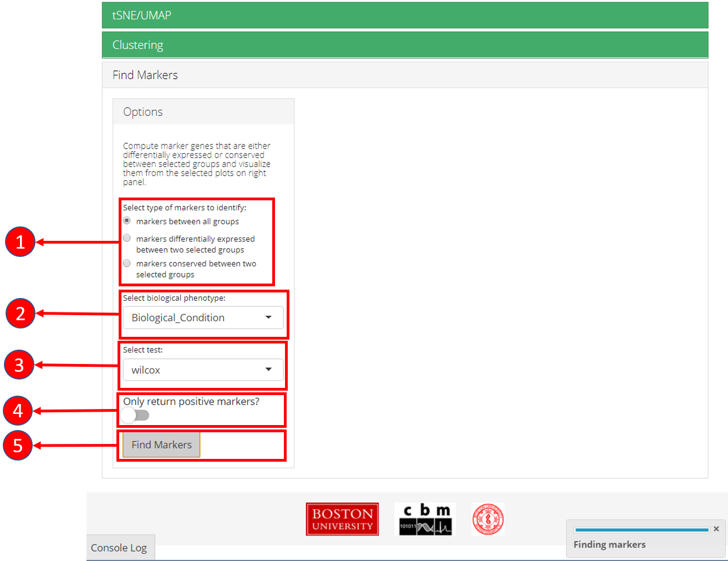Click the red numbered circle 5 annotation
The image size is (728, 561).
pyautogui.click(x=18, y=446)
